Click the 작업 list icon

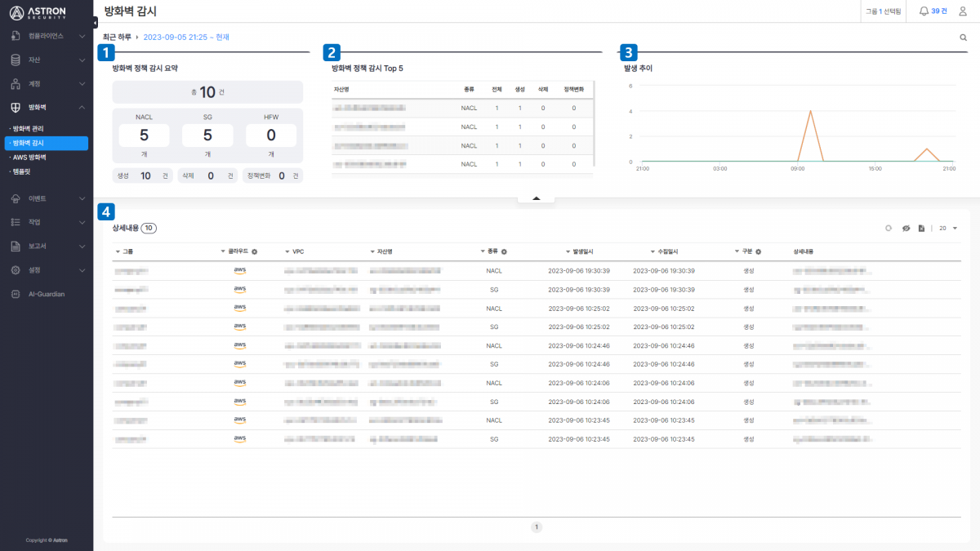pyautogui.click(x=16, y=222)
